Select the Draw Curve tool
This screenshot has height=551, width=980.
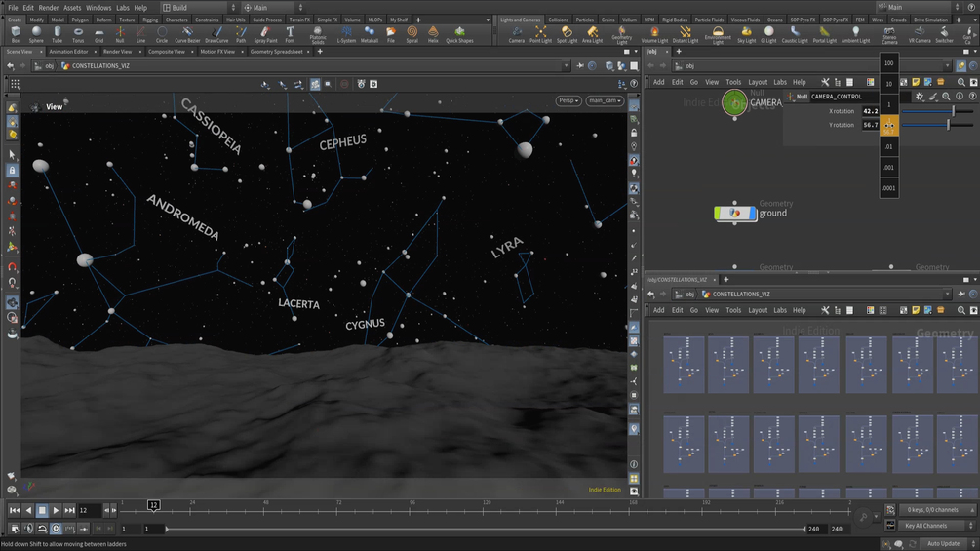point(216,34)
